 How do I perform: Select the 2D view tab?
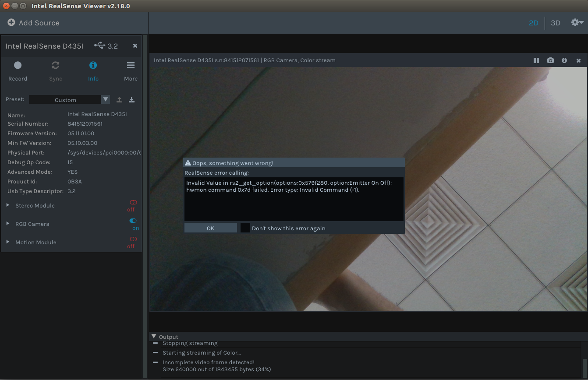pyautogui.click(x=534, y=22)
